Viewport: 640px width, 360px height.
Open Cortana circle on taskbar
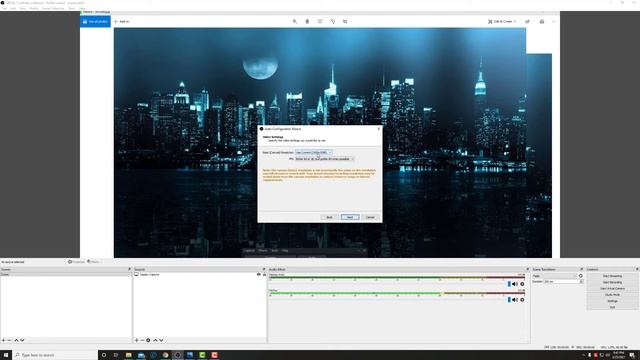(104, 355)
